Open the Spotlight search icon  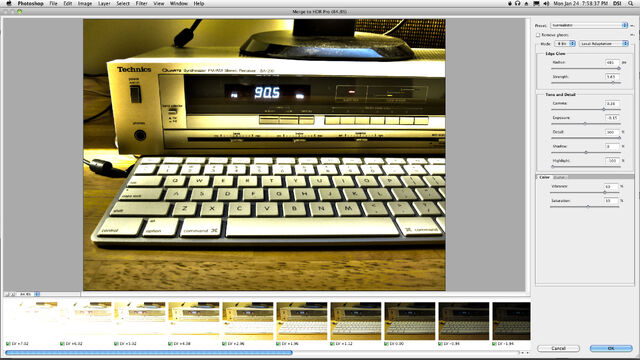(631, 3)
